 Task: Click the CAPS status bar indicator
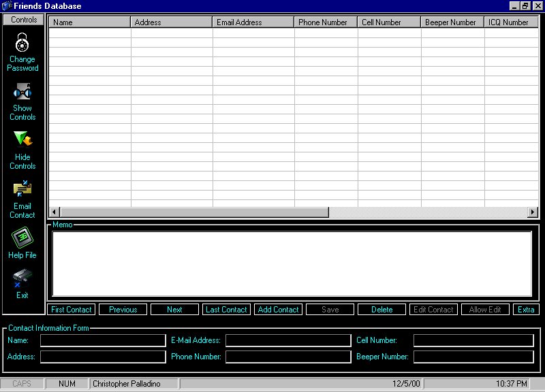(22, 384)
